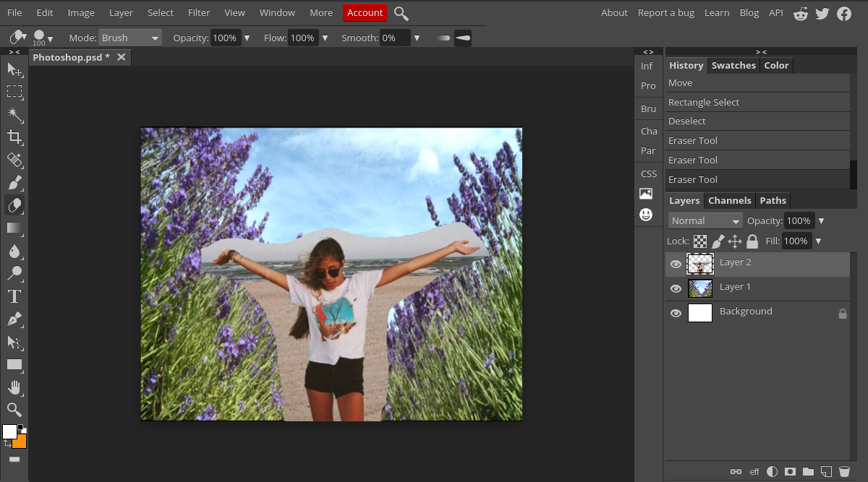The width and height of the screenshot is (868, 482).
Task: Activate the Crop tool
Action: coord(14,137)
